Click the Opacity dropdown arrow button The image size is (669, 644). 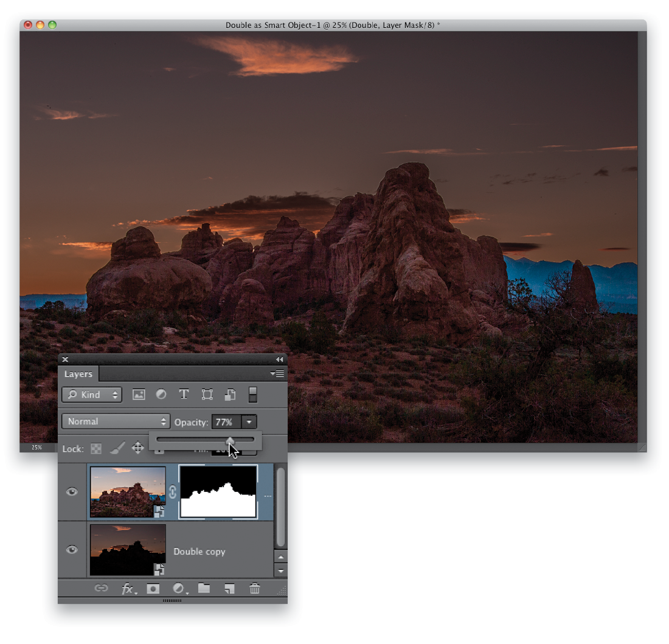(249, 422)
